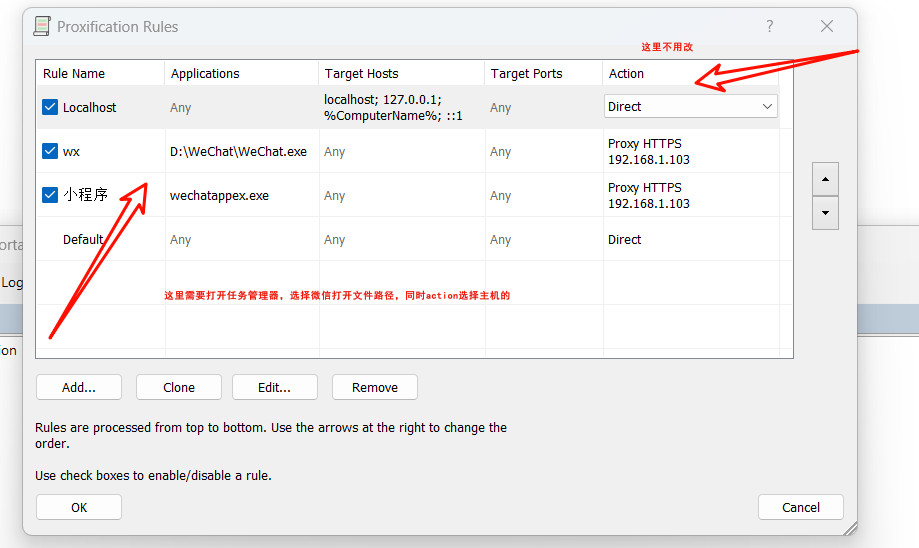Click Any in 小程序 Target Ports cell

[501, 196]
